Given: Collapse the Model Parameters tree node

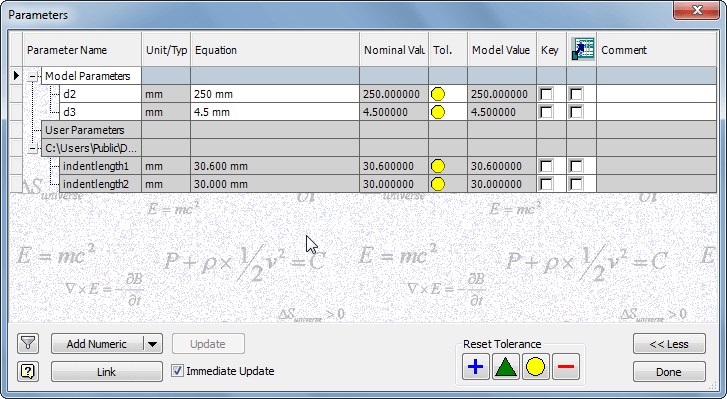Looking at the screenshot, I should click(x=32, y=76).
